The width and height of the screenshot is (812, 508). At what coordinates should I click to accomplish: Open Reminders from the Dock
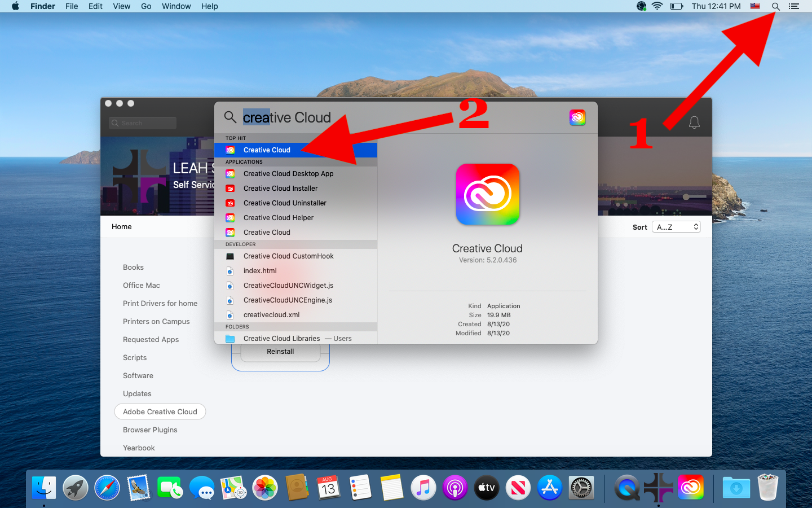(360, 488)
